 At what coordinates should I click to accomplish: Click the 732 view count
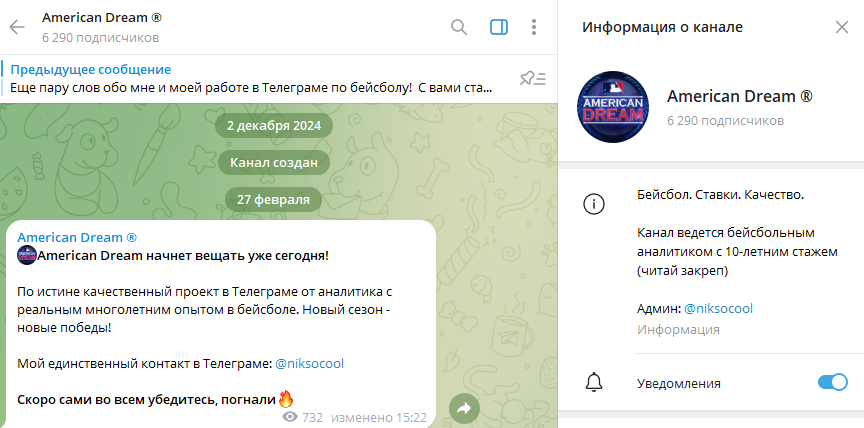pos(312,418)
